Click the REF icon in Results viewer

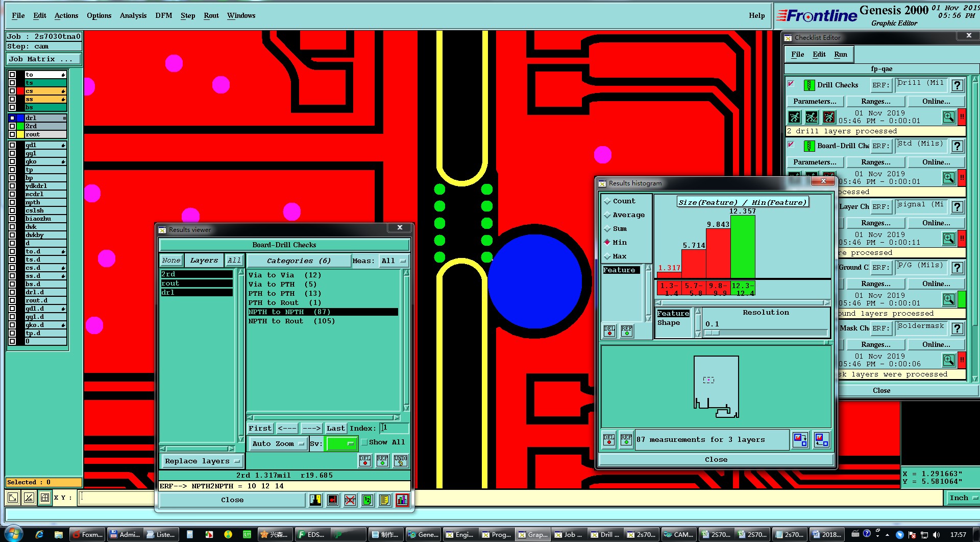tap(382, 461)
